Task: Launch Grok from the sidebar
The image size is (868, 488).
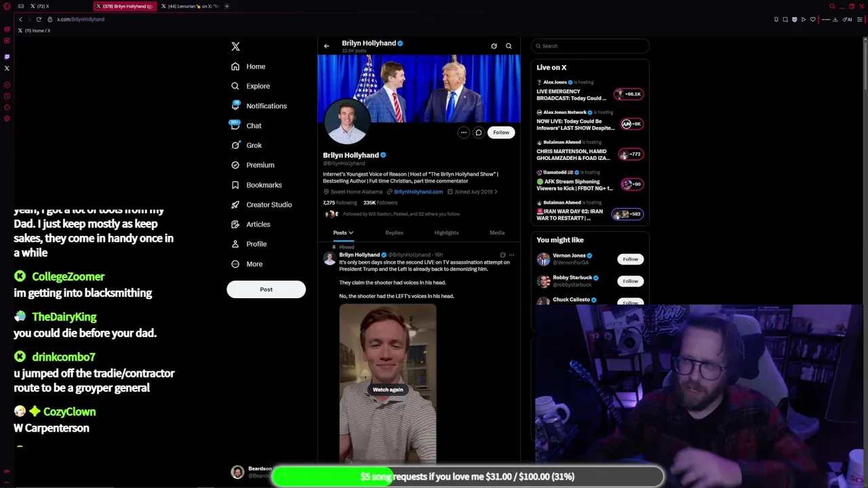Action: tap(246, 145)
